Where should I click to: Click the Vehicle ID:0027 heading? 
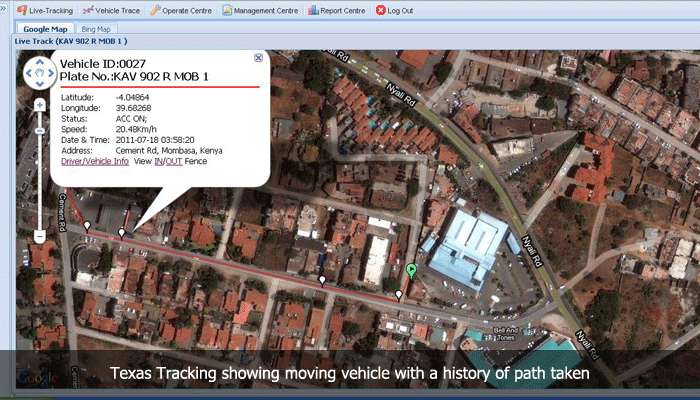(x=103, y=64)
